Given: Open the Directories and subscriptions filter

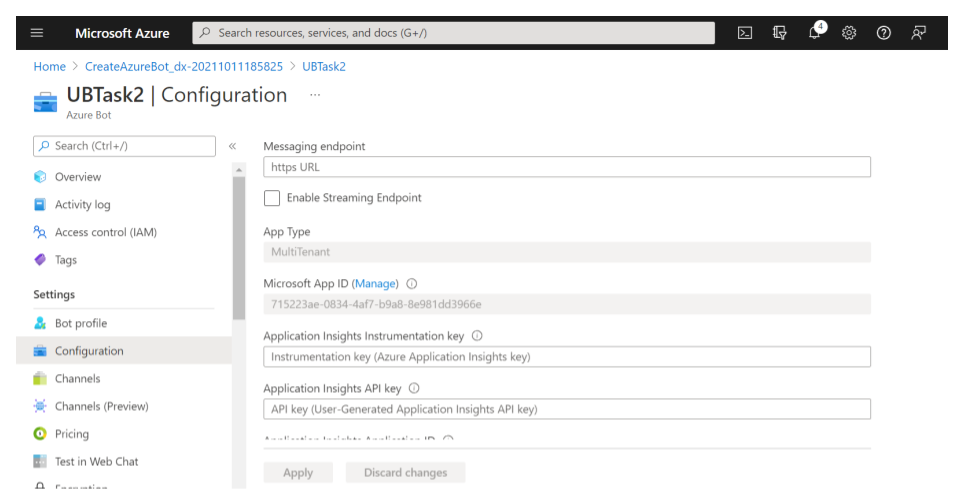Looking at the screenshot, I should [x=780, y=33].
